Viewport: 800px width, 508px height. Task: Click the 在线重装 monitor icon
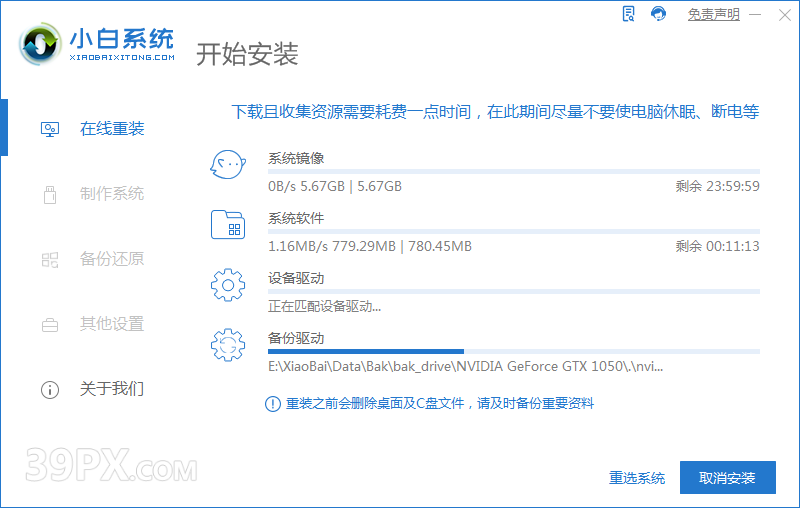pyautogui.click(x=49, y=129)
